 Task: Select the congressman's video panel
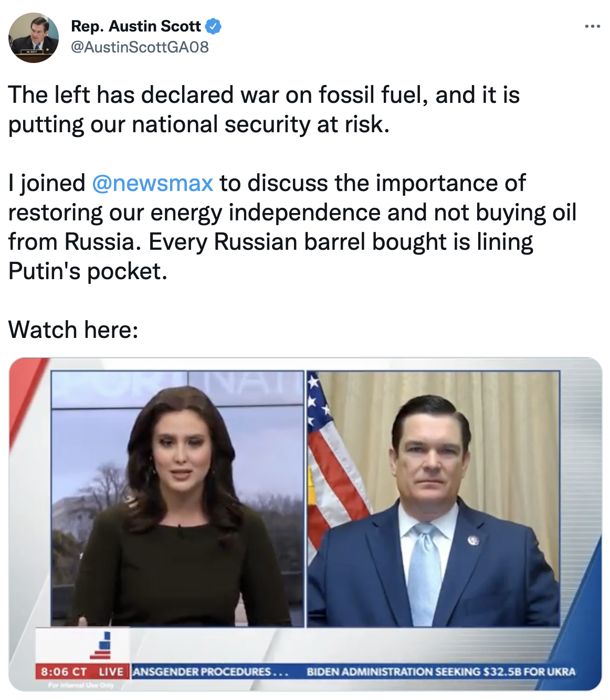click(433, 499)
